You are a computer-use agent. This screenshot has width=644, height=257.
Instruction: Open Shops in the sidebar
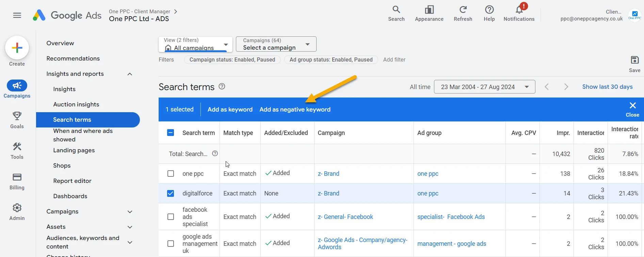point(62,166)
